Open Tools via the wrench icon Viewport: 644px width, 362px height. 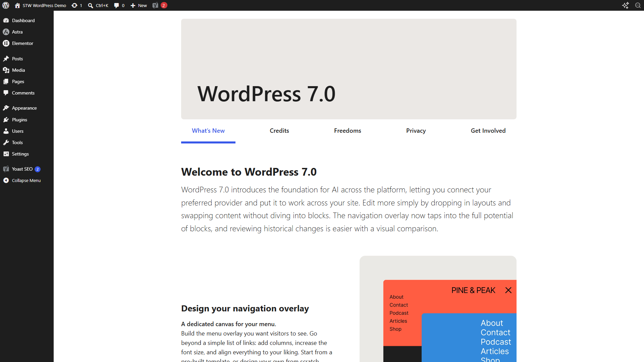pyautogui.click(x=6, y=142)
